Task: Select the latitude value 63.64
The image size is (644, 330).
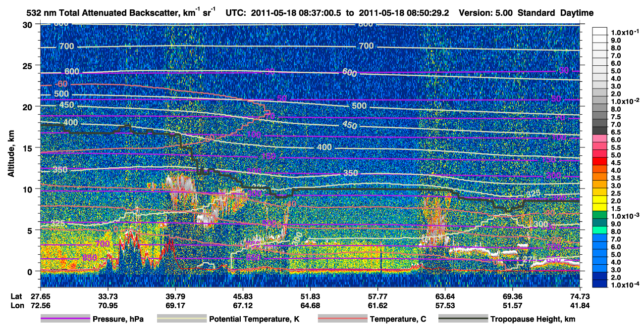Action: pos(444,296)
